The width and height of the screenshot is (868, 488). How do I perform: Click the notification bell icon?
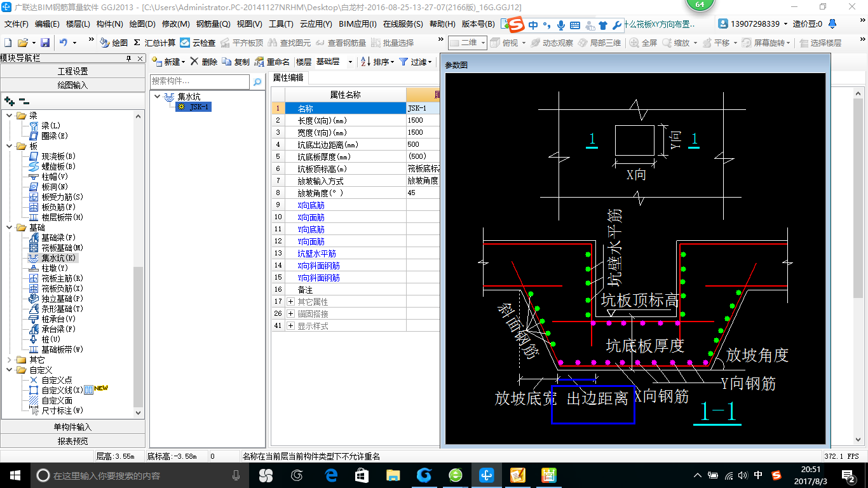(832, 24)
